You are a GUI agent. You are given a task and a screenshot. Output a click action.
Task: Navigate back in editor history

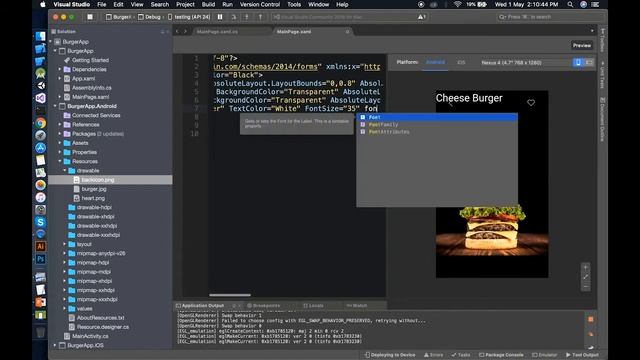pyautogui.click(x=177, y=31)
